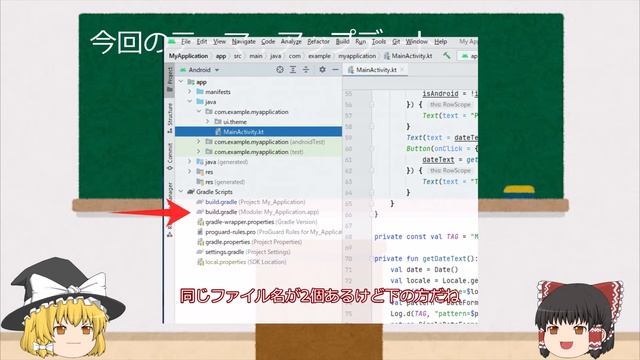Open the Refactor menu
640x360 pixels.
tap(318, 42)
